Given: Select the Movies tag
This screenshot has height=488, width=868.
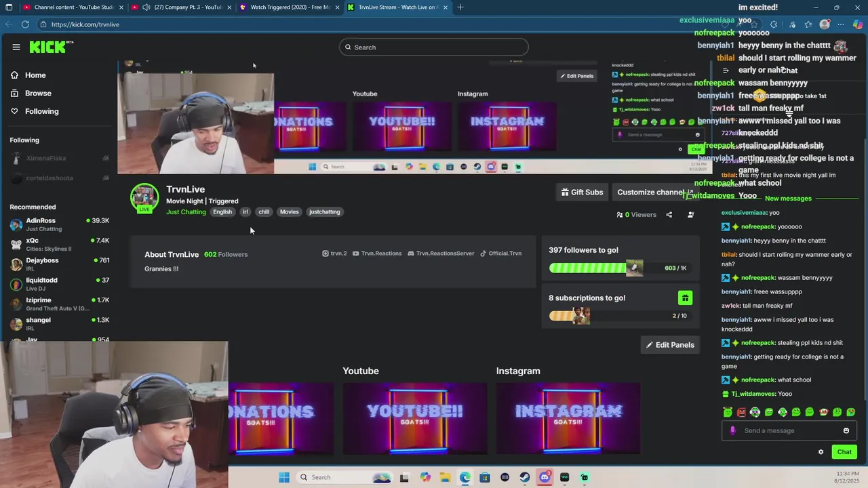Looking at the screenshot, I should point(290,212).
